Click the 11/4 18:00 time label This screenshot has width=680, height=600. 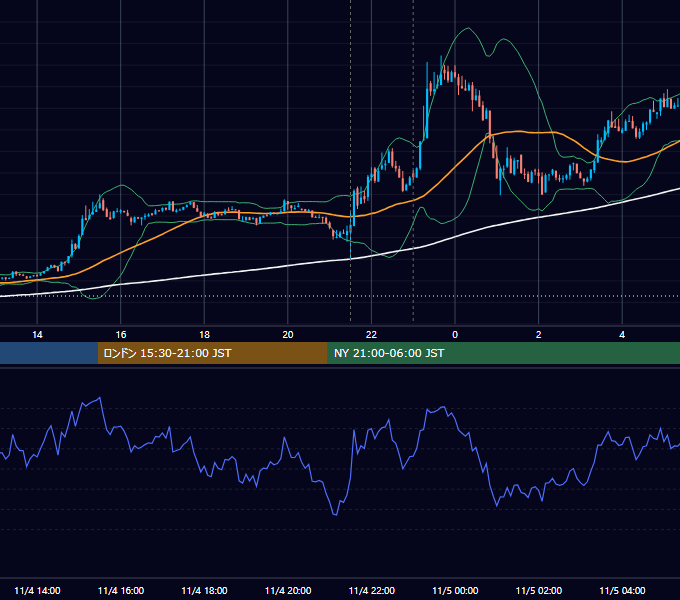[x=204, y=590]
